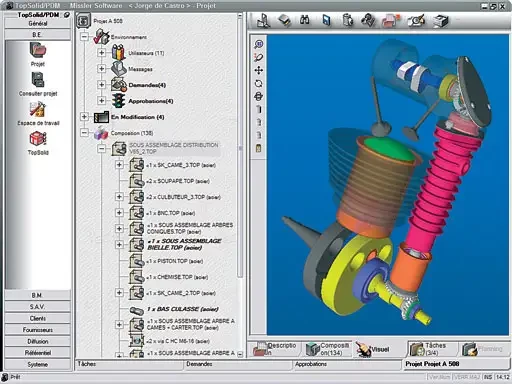The height and width of the screenshot is (384, 512).
Task: Click the first top toolbar icon
Action: pos(263,21)
